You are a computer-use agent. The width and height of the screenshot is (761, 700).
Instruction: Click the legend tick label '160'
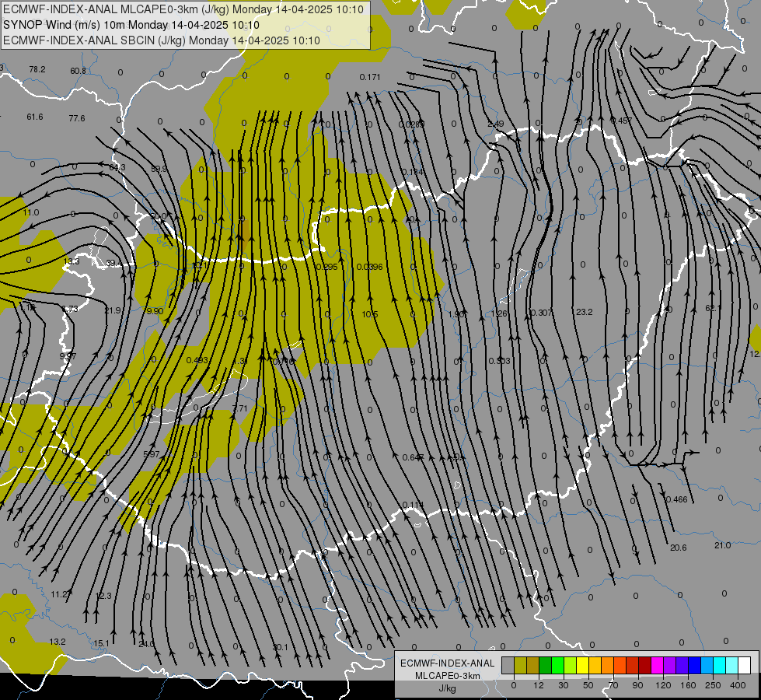pos(688,685)
